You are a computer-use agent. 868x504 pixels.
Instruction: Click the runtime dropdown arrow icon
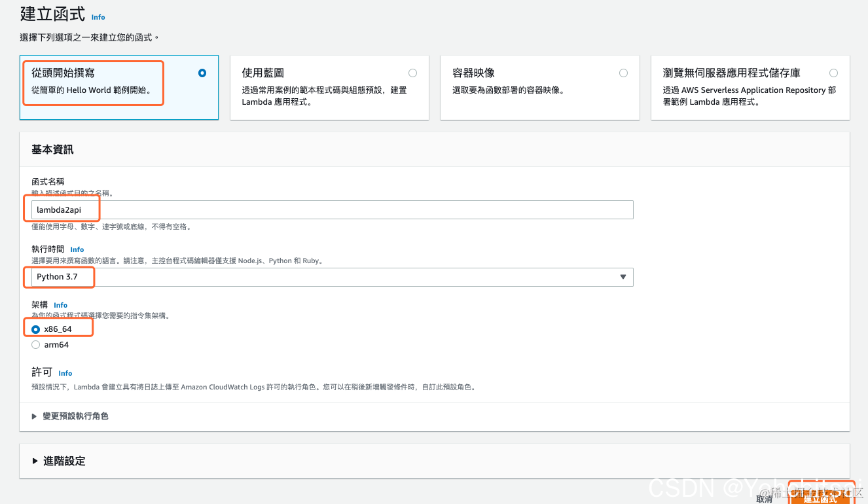point(623,277)
